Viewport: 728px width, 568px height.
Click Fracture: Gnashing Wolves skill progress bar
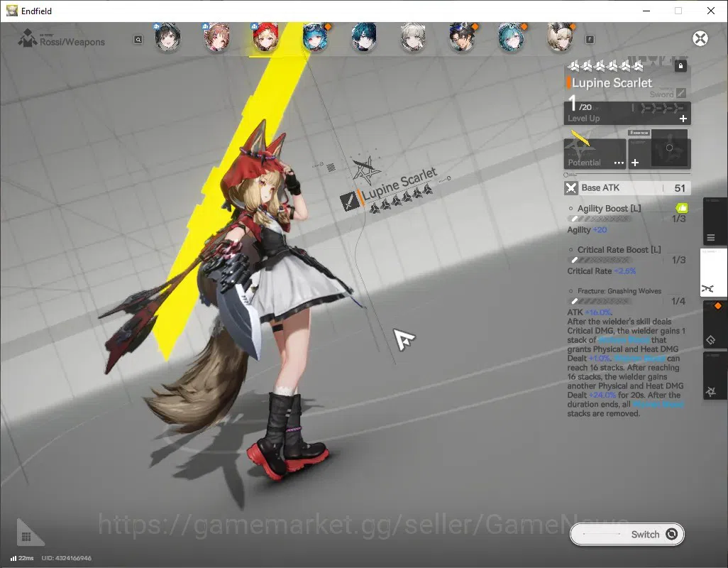click(x=602, y=302)
